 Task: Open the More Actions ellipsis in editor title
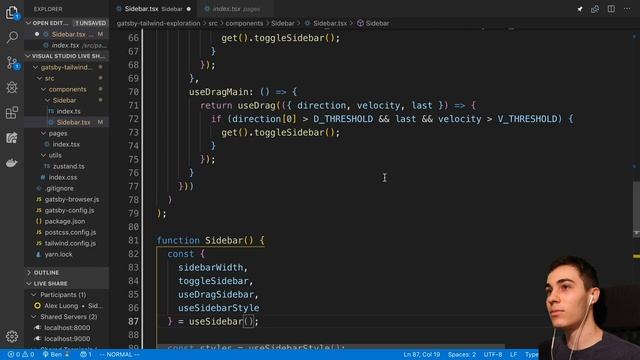[x=627, y=9]
